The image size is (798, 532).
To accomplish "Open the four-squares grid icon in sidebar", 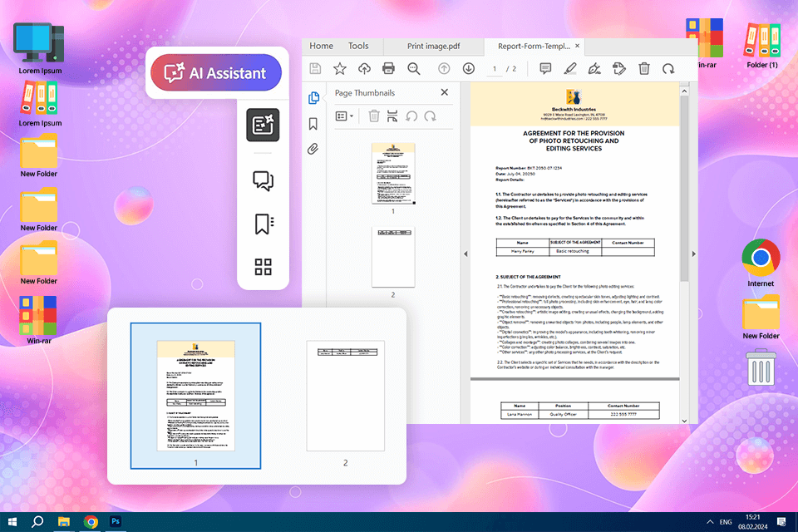I will tap(264, 267).
